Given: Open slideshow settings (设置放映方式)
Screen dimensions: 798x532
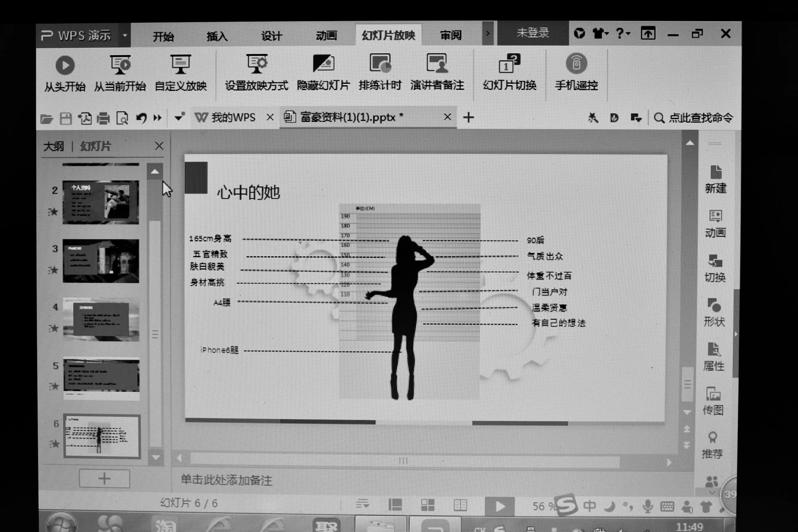Looking at the screenshot, I should (256, 74).
